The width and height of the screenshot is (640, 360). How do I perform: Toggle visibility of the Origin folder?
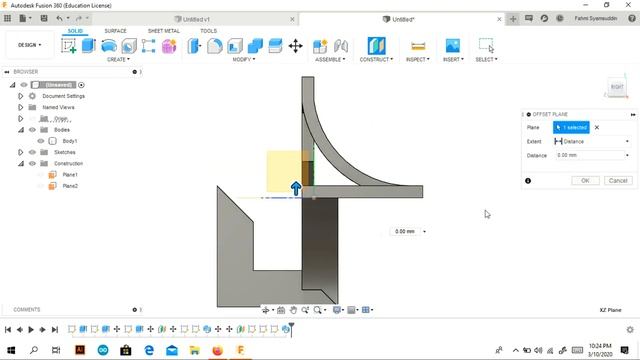pyautogui.click(x=32, y=118)
